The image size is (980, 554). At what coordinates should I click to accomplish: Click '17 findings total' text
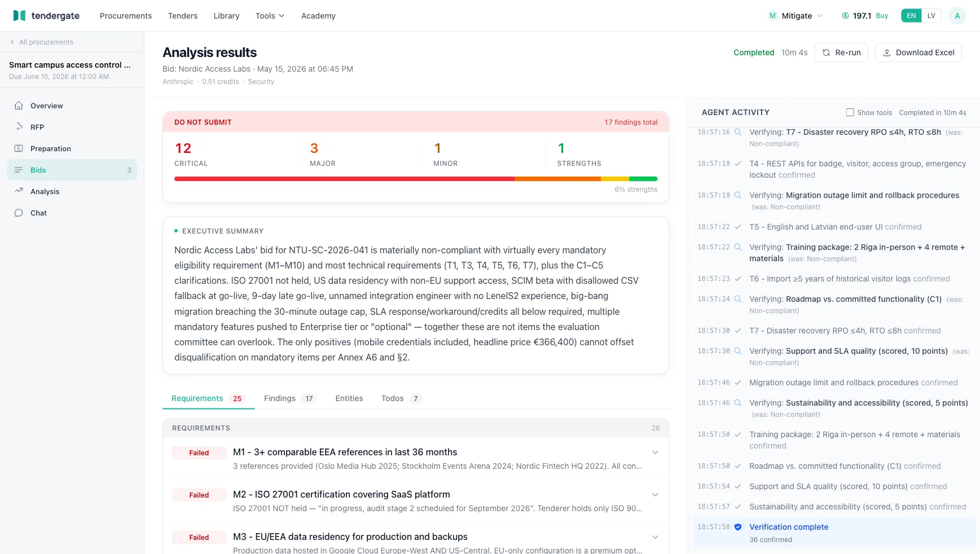click(631, 122)
